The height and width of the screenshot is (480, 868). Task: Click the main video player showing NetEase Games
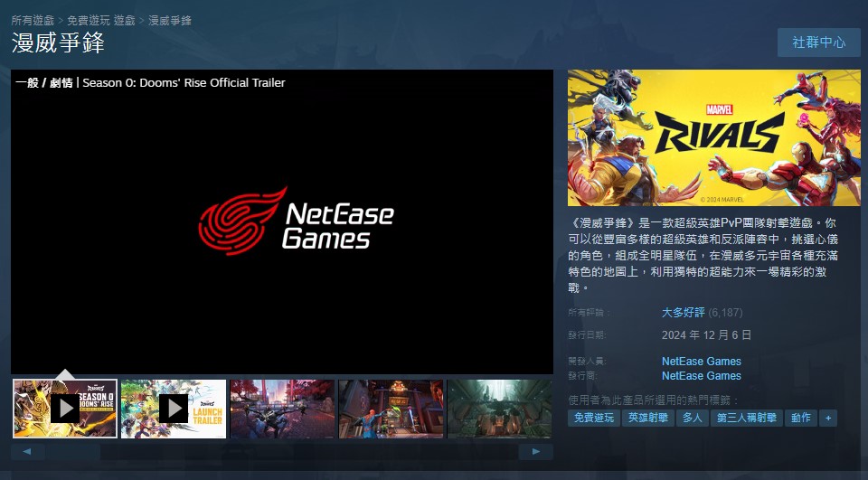click(x=282, y=221)
